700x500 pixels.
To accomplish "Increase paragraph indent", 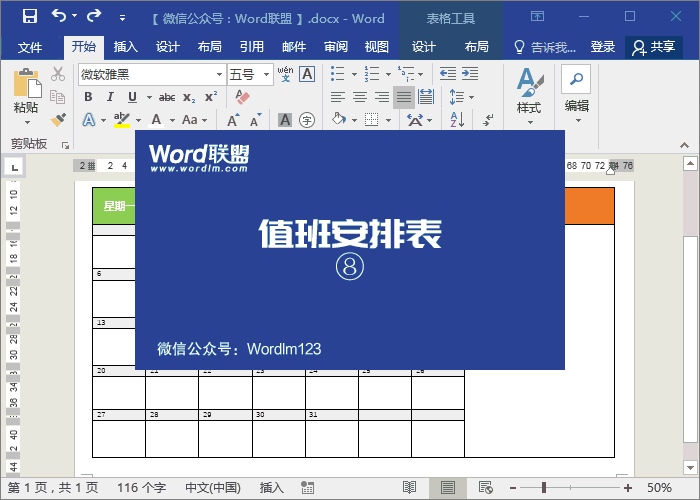I will 470,74.
